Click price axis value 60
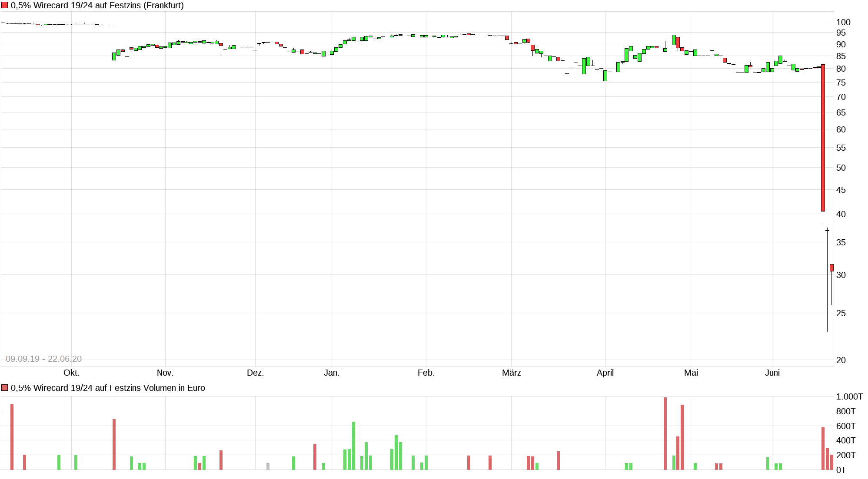Viewport: 868px width, 479px height. click(x=841, y=129)
